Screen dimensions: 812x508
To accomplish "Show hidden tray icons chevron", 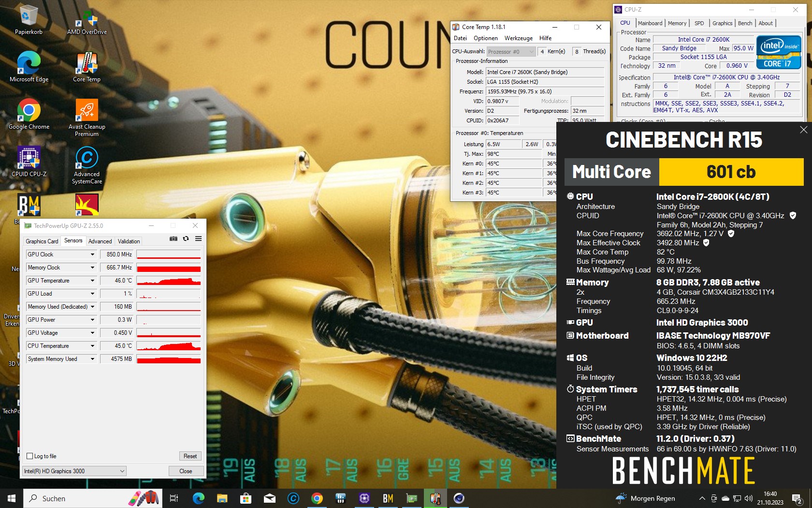I will [702, 498].
